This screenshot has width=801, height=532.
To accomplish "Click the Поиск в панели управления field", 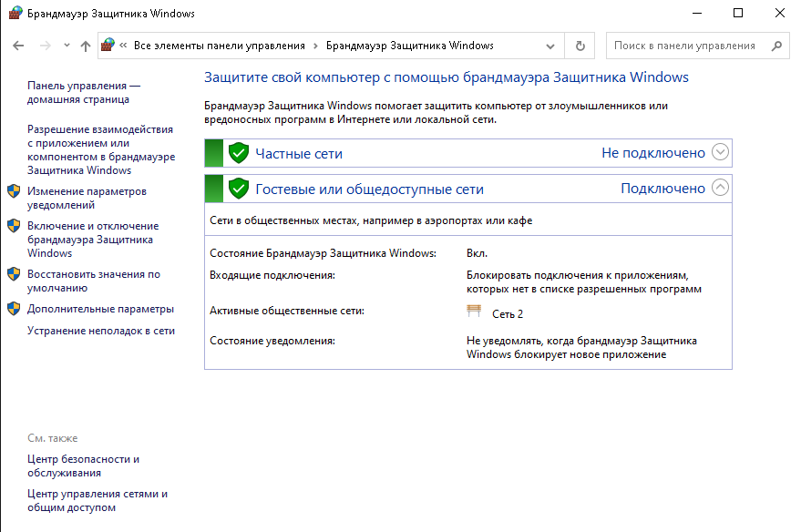I will (x=684, y=46).
